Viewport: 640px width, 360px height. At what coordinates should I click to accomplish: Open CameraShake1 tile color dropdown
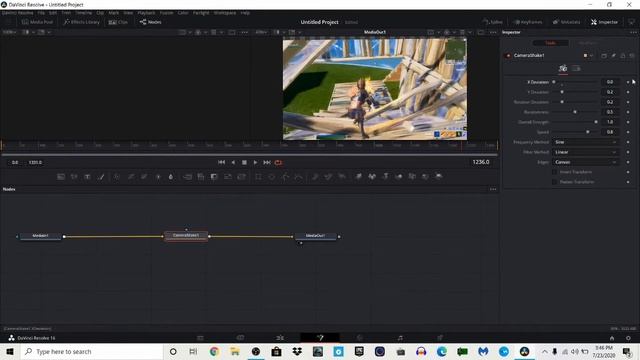tap(588, 56)
